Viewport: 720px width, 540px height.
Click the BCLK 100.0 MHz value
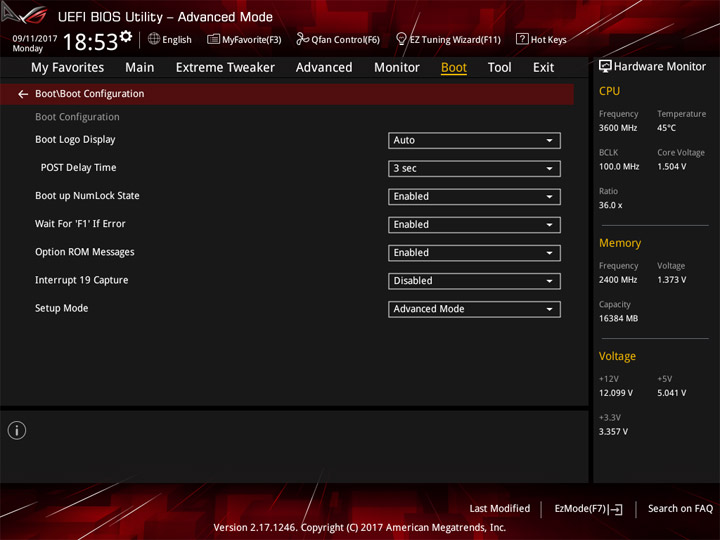coord(619,167)
